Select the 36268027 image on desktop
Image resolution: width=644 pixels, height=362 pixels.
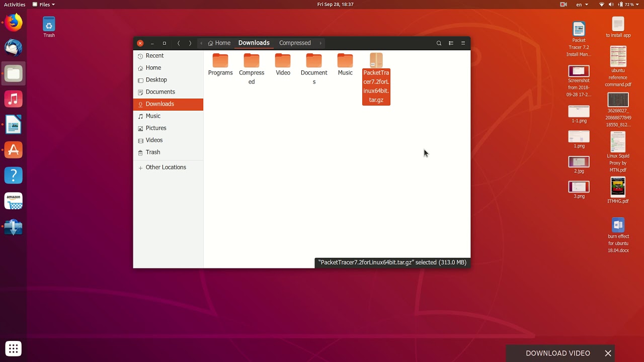click(x=618, y=110)
